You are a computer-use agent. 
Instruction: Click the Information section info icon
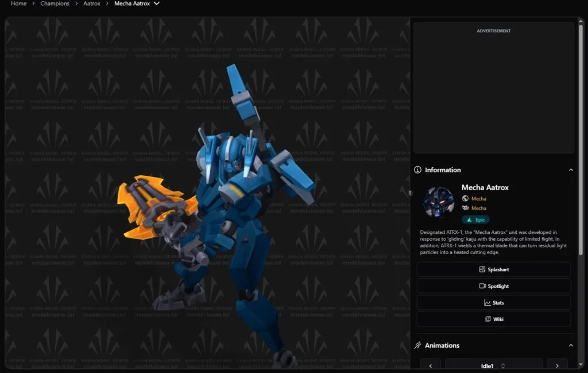(417, 170)
